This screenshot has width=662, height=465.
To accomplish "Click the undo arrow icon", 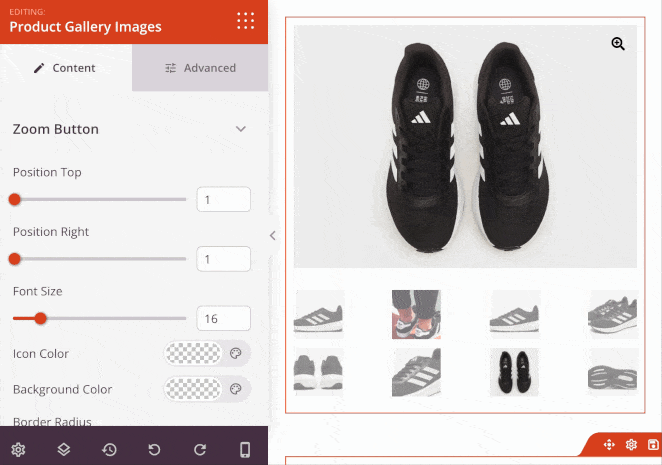I will [155, 449].
